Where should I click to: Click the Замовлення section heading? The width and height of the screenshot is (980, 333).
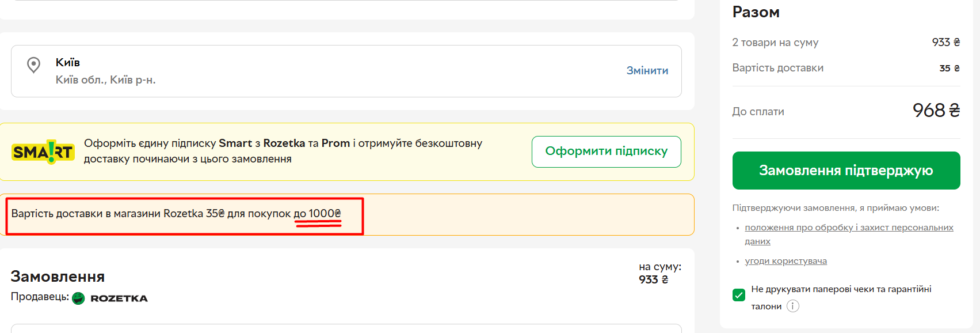[58, 277]
